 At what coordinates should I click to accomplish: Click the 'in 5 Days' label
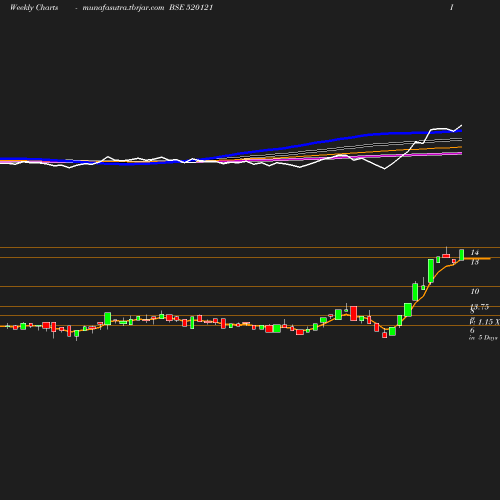click(483, 338)
